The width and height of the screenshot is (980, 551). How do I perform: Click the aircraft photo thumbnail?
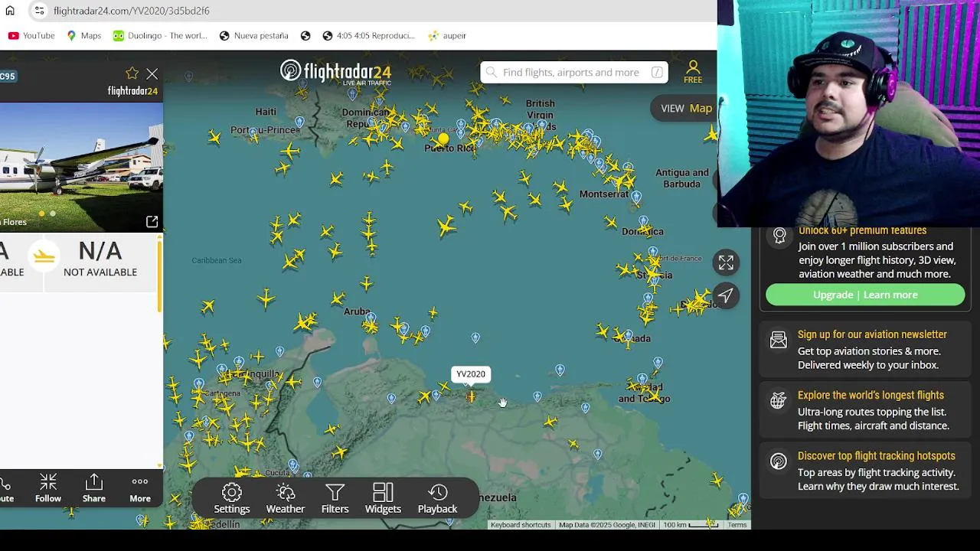[81, 167]
